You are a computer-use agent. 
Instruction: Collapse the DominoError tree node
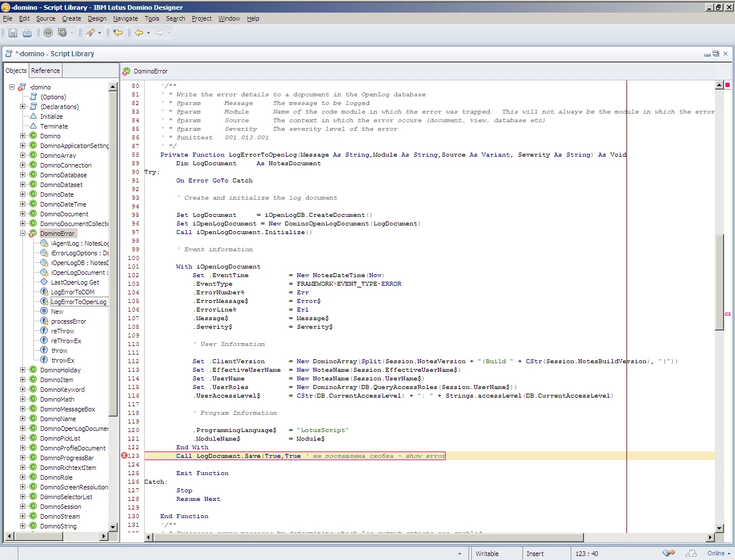click(23, 234)
